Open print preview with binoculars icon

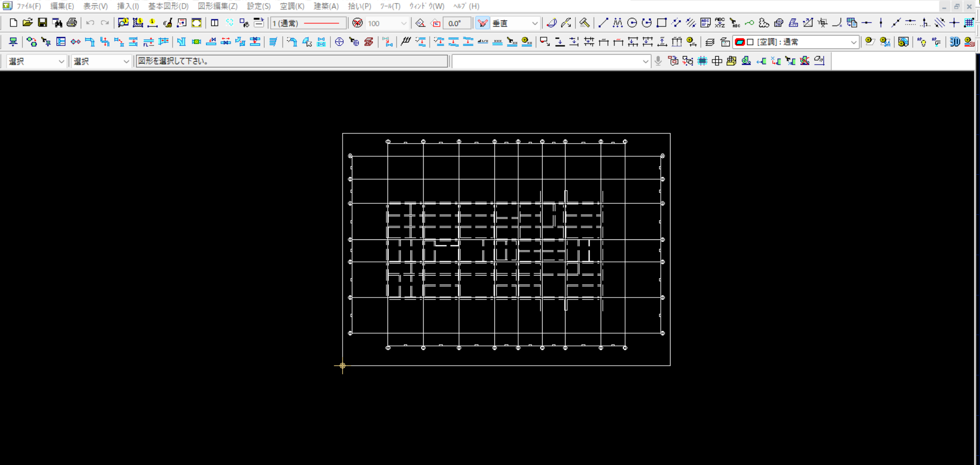click(57, 23)
